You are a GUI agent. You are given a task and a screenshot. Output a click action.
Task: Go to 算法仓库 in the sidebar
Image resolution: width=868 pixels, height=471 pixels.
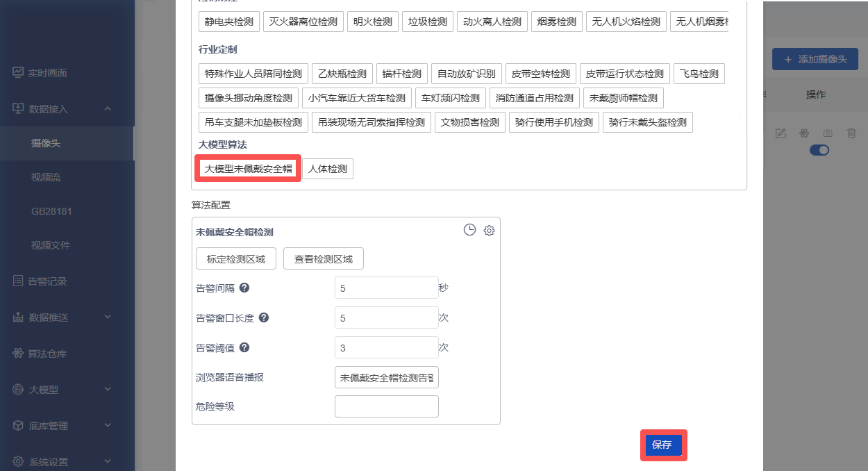(x=47, y=354)
